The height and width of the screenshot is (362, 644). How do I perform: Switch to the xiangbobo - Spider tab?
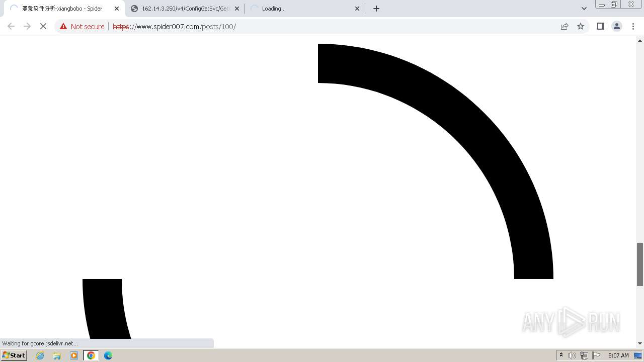click(x=62, y=9)
